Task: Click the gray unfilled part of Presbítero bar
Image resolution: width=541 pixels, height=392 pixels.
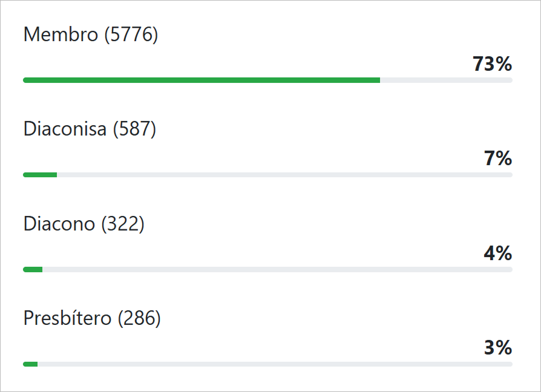Action: tap(275, 364)
